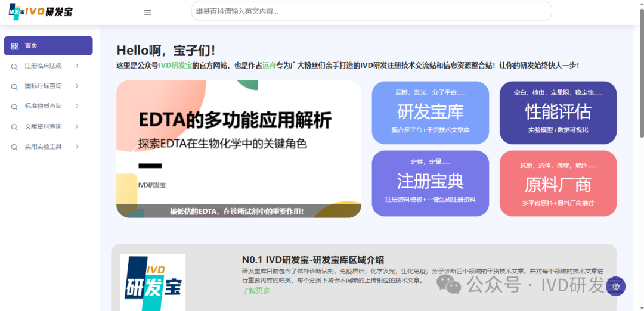The height and width of the screenshot is (311, 644).
Task: Open the 研发宝库 blue card
Action: [430, 113]
